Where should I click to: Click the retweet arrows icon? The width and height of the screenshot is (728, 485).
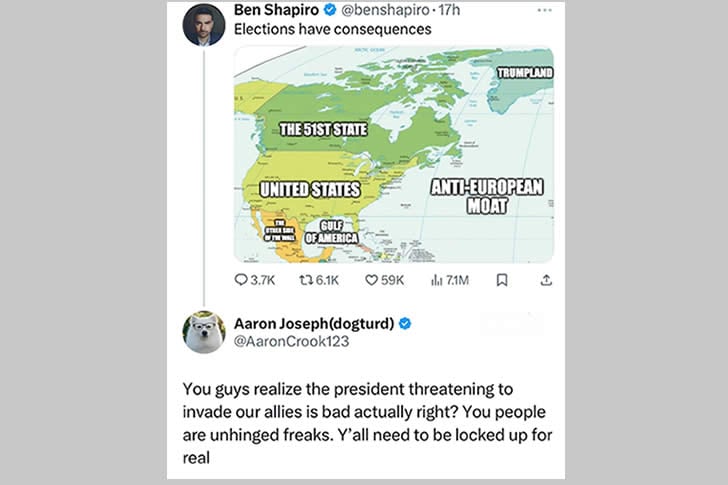click(x=308, y=280)
